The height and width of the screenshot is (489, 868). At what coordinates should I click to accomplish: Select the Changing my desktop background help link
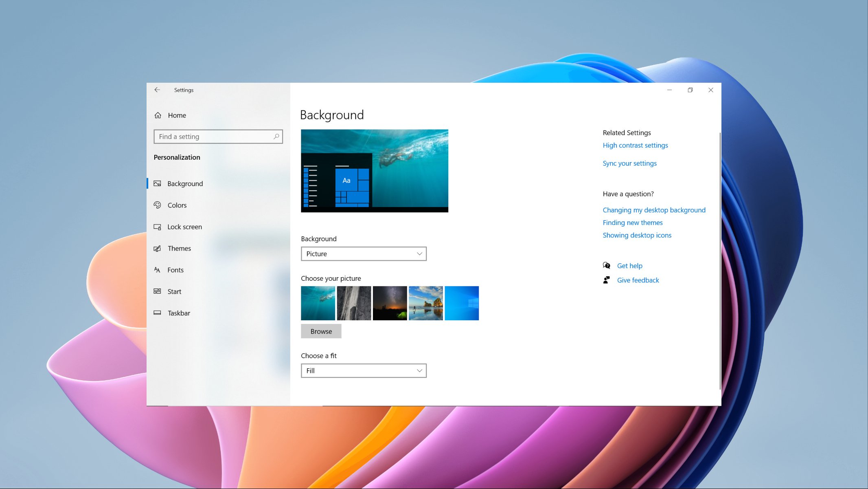pos(654,210)
